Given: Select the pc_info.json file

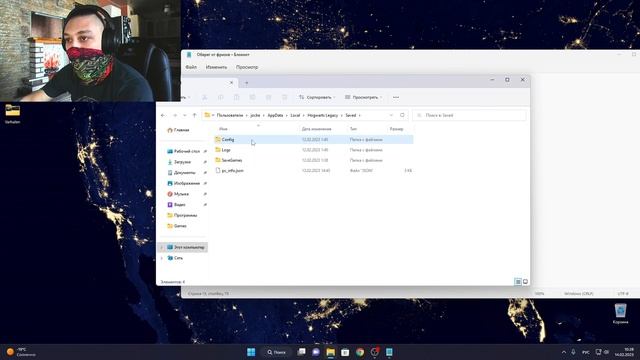Looking at the screenshot, I should point(313,171).
